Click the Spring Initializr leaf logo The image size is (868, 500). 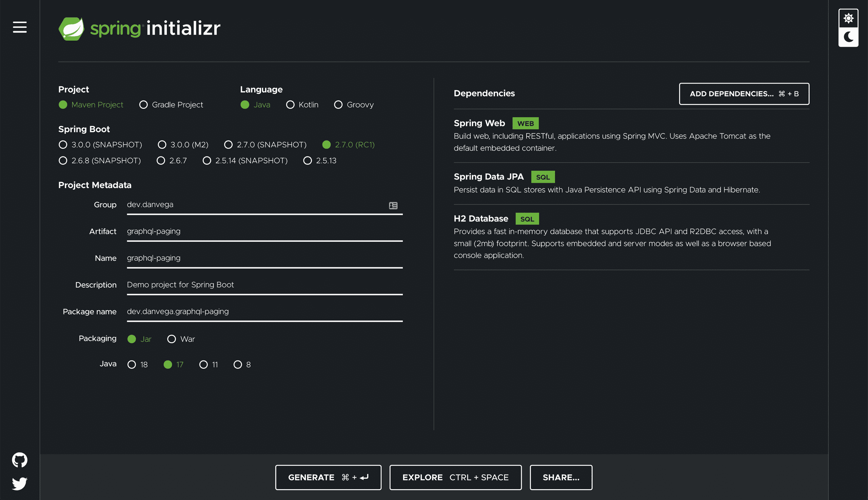click(x=71, y=29)
